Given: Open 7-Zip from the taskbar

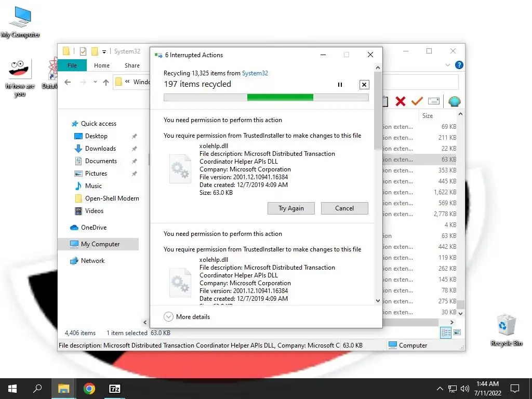Looking at the screenshot, I should pyautogui.click(x=115, y=389).
